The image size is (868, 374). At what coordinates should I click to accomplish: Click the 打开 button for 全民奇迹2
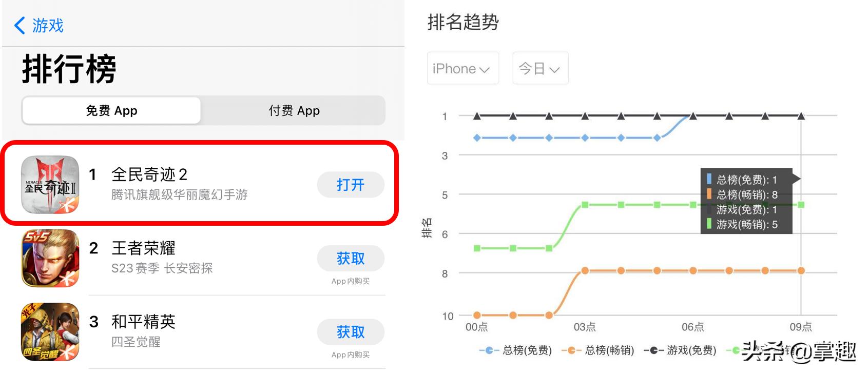351,185
